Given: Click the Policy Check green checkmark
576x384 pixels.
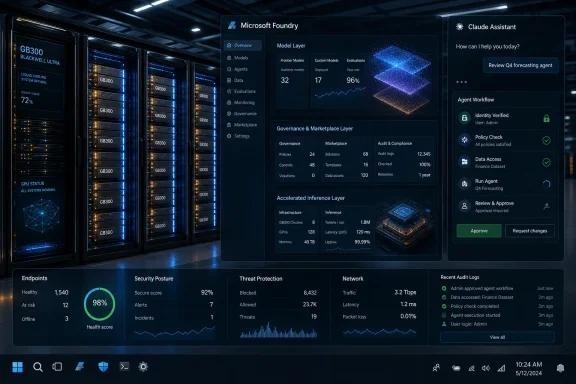Looking at the screenshot, I should 546,140.
